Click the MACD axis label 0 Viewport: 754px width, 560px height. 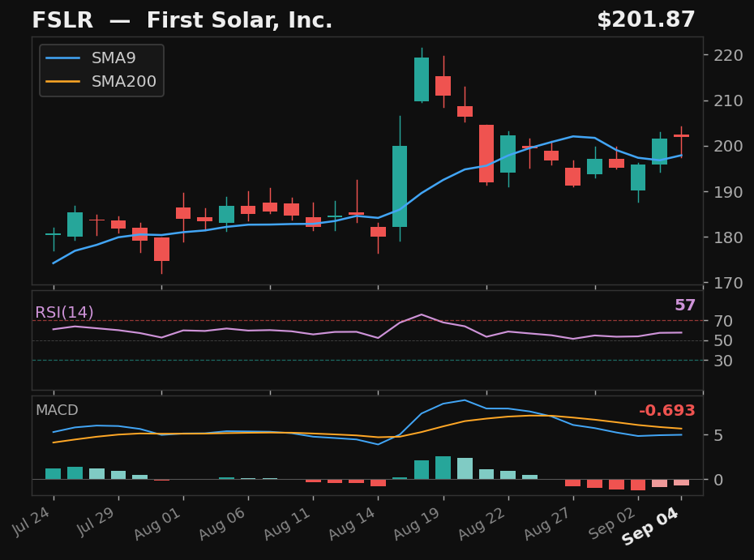point(718,480)
